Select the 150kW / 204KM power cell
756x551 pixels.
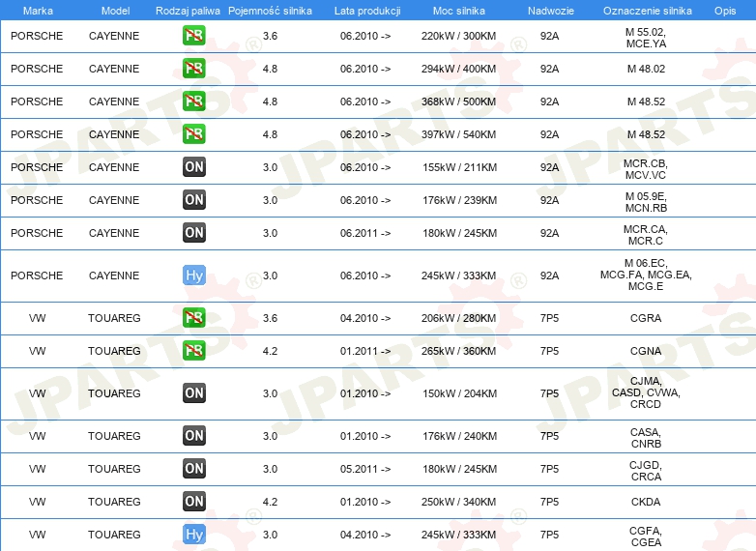pyautogui.click(x=459, y=393)
